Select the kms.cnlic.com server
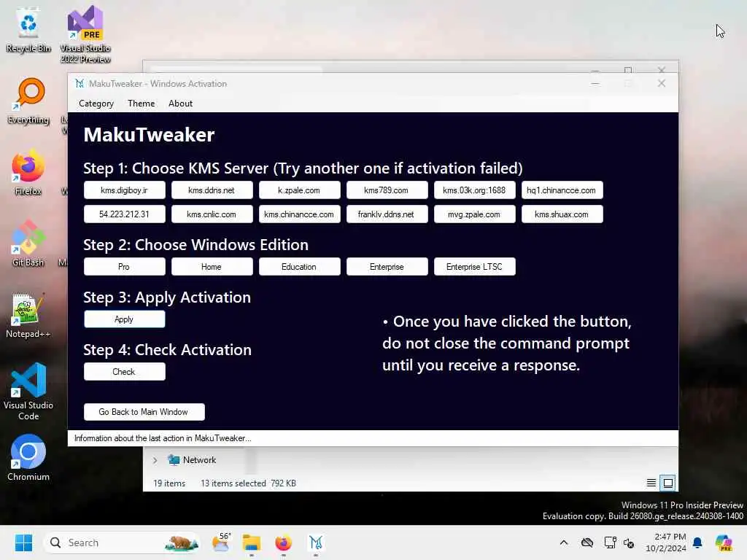Image resolution: width=747 pixels, height=560 pixels. (212, 214)
